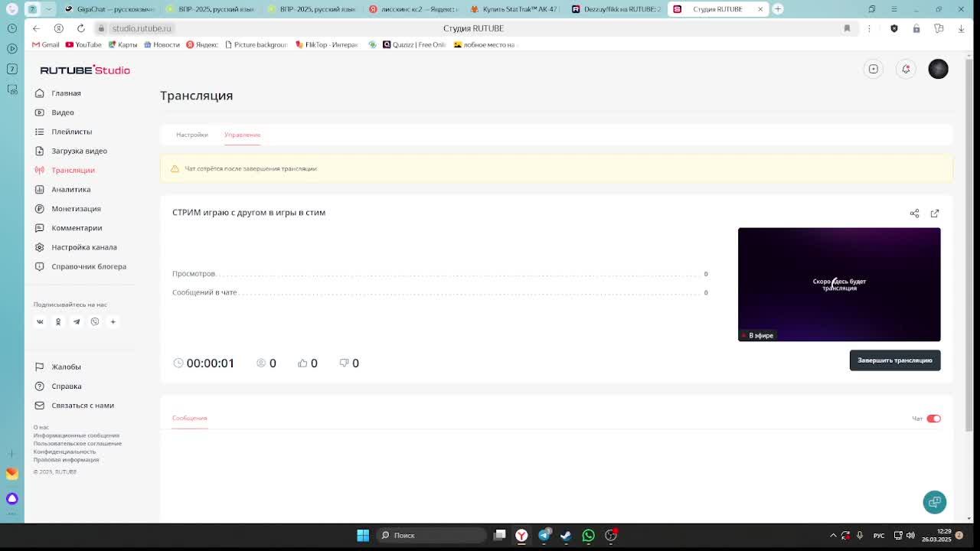Switch to the Управление tab
Screen dimensions: 980x551
coord(242,135)
